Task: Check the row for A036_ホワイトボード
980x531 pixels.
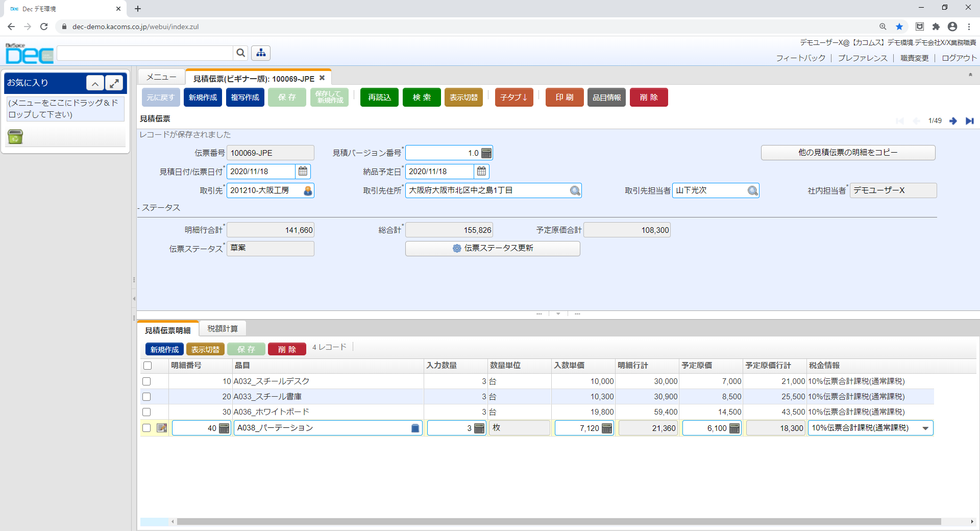Action: (146, 412)
